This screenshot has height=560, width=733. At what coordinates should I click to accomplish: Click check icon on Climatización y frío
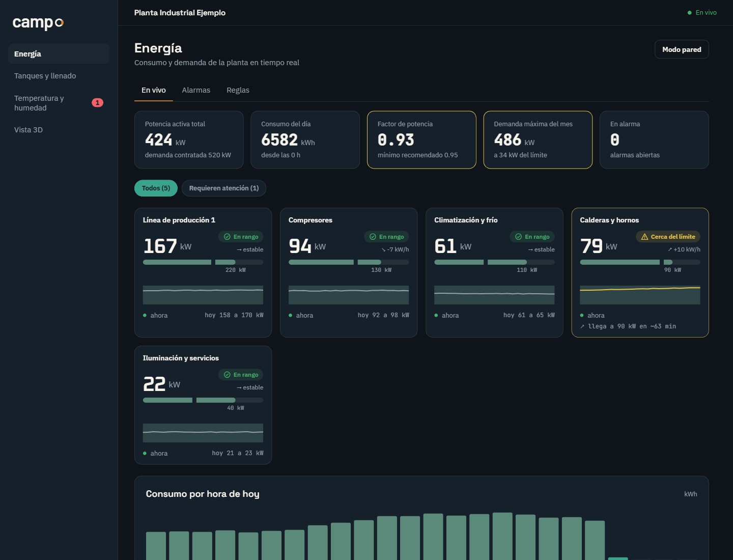pos(518,237)
